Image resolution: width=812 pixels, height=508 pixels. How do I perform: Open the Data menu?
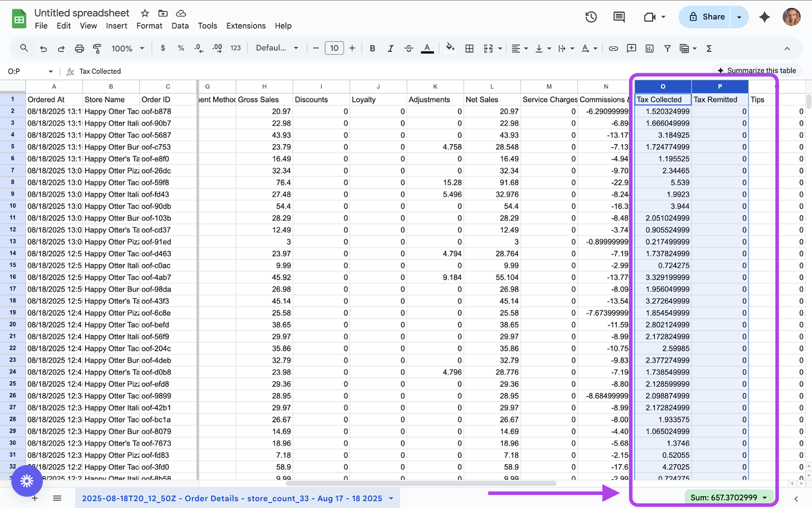180,26
